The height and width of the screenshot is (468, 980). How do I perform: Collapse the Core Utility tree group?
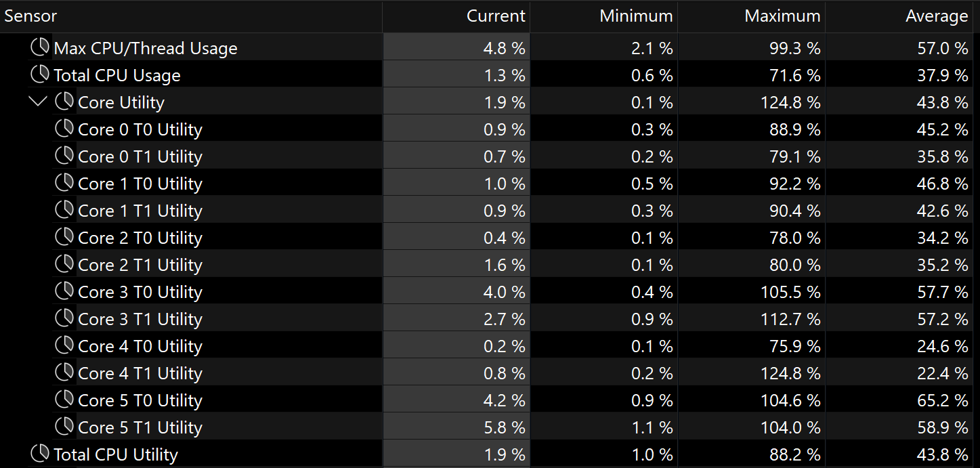click(x=39, y=102)
